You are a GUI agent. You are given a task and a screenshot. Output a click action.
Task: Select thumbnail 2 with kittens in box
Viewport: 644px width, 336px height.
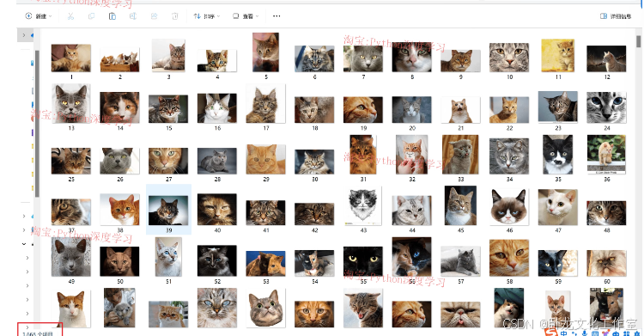pyautogui.click(x=119, y=60)
